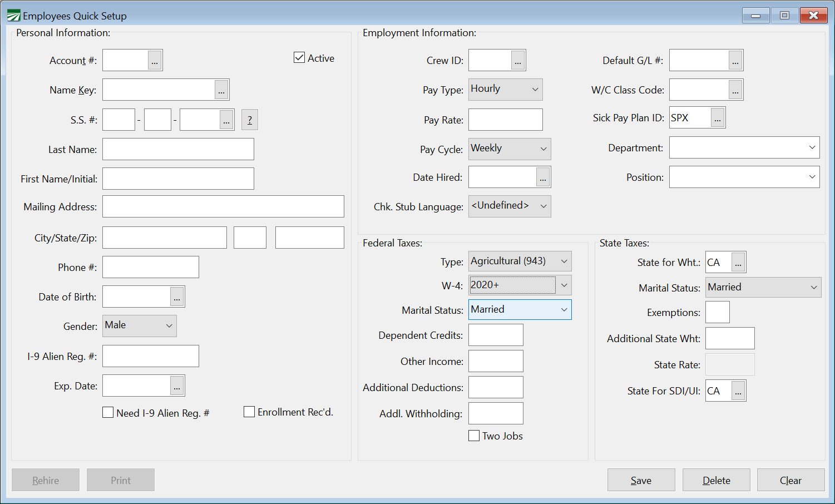835x504 pixels.
Task: Focus Additional State Wht field
Action: point(730,338)
